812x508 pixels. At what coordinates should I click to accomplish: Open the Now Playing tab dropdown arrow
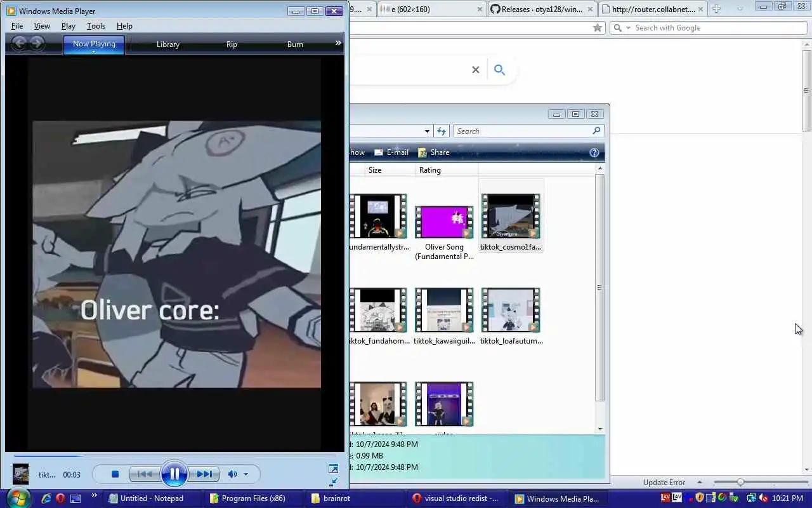point(94,51)
